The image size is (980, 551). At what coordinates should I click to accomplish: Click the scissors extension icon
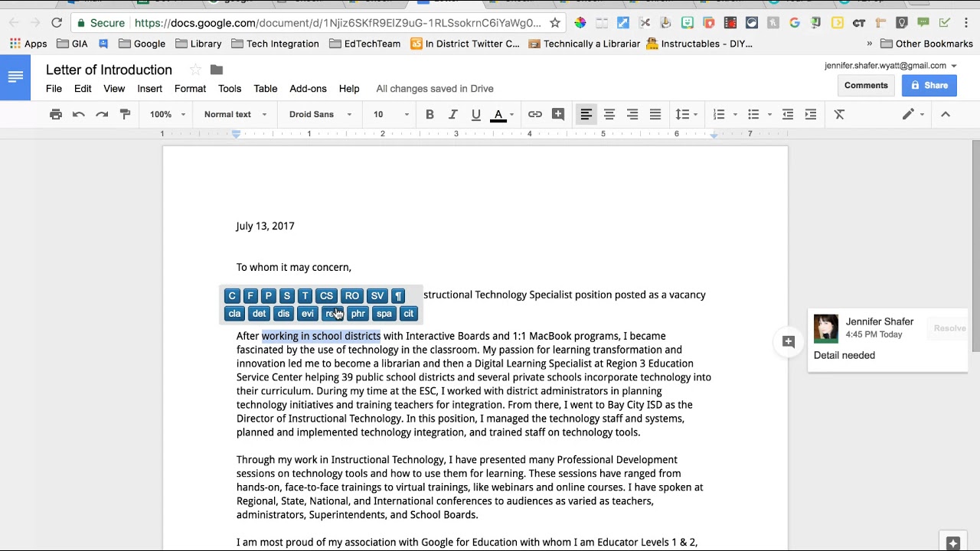[x=645, y=23]
